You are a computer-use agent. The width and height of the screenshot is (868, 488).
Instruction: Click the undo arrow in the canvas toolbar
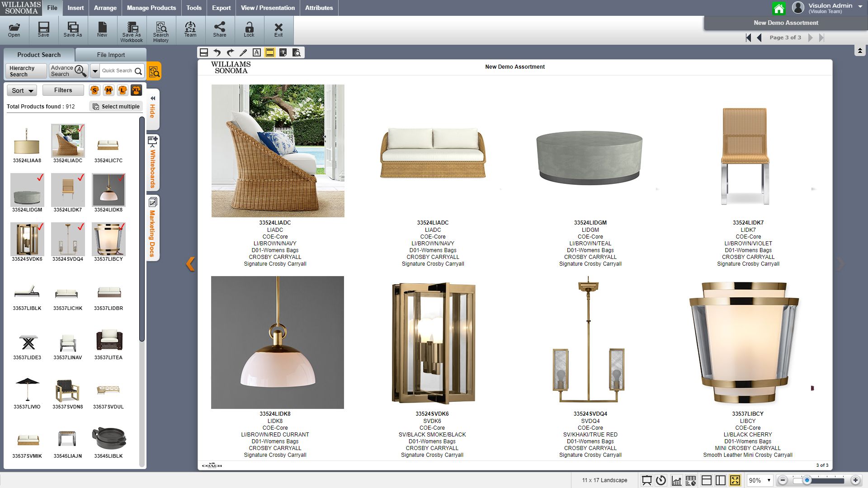point(217,52)
